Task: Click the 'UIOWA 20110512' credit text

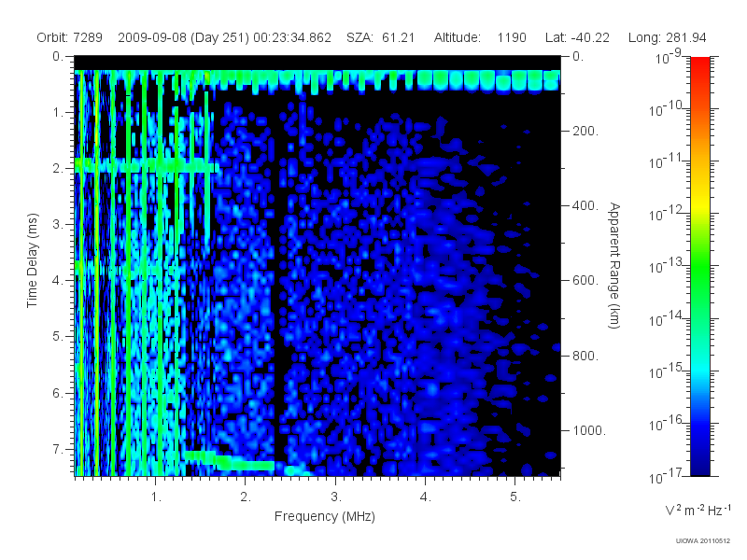Action: click(703, 540)
